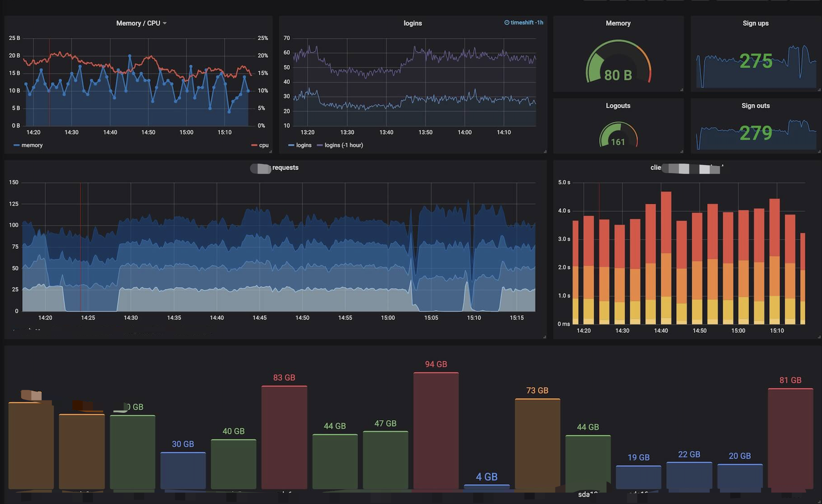This screenshot has height=504, width=822.
Task: Toggle the memory series in the legend
Action: [32, 145]
